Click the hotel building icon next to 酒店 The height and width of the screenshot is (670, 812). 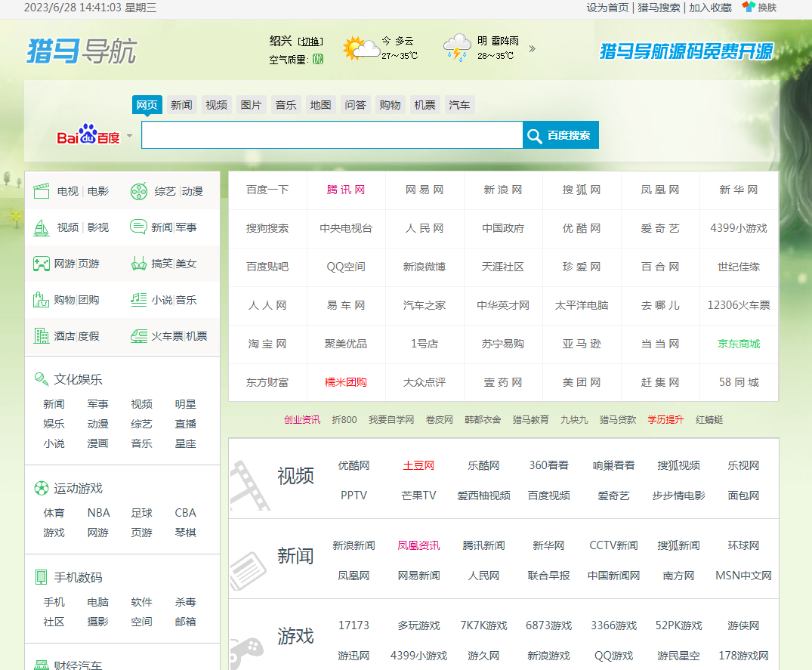click(x=42, y=336)
